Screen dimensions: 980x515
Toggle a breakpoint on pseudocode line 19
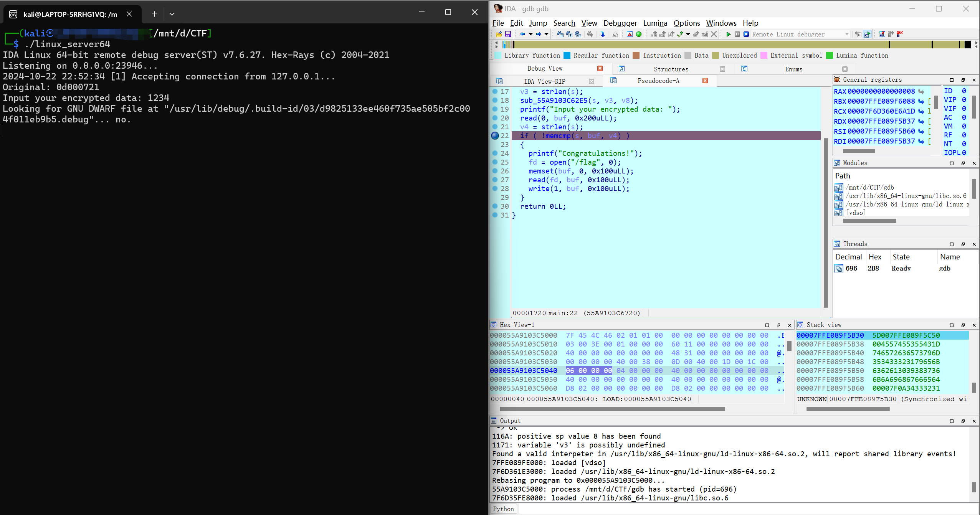[495, 109]
